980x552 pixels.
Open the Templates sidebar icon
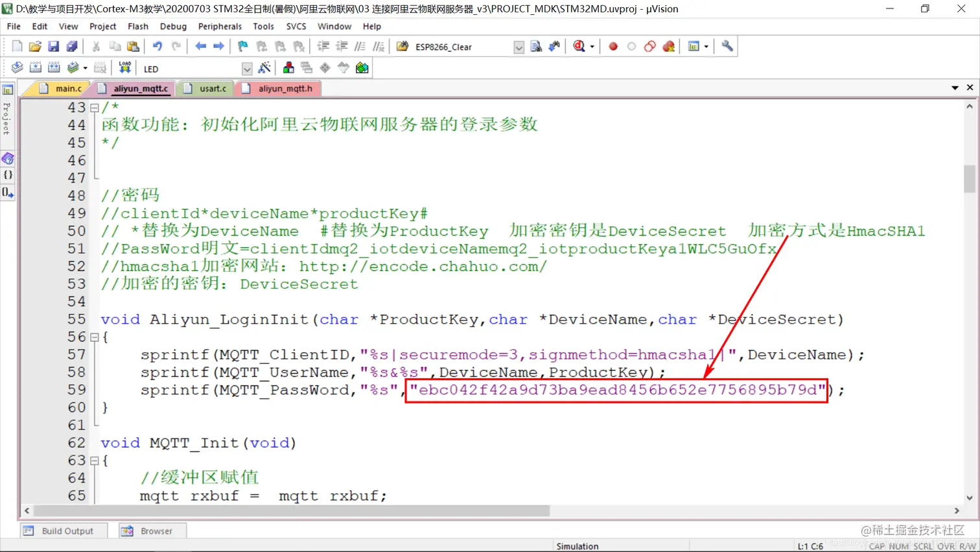coord(8,192)
